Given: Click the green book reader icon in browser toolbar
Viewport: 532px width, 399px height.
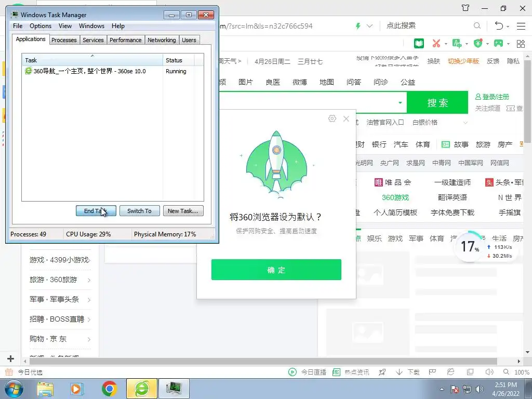Looking at the screenshot, I should [419, 43].
